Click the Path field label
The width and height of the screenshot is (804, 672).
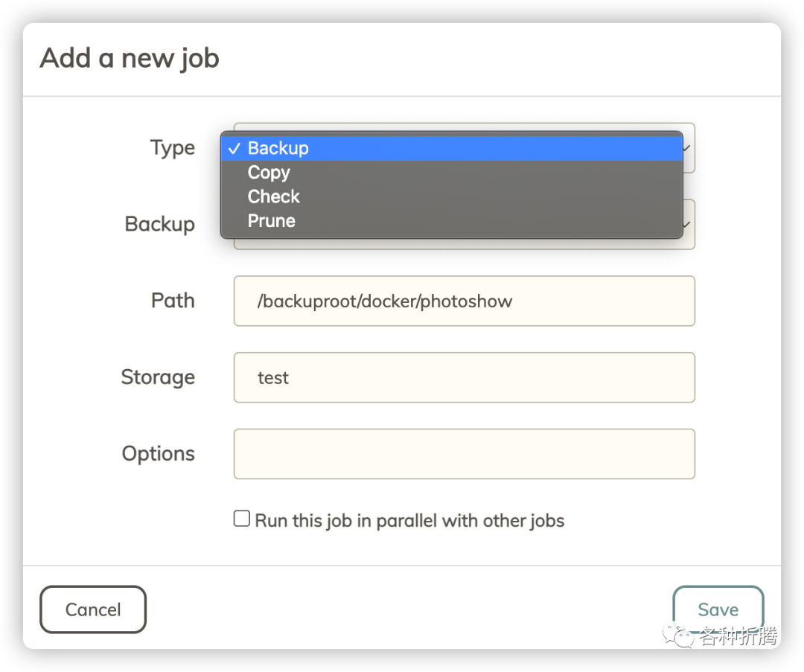coord(172,301)
